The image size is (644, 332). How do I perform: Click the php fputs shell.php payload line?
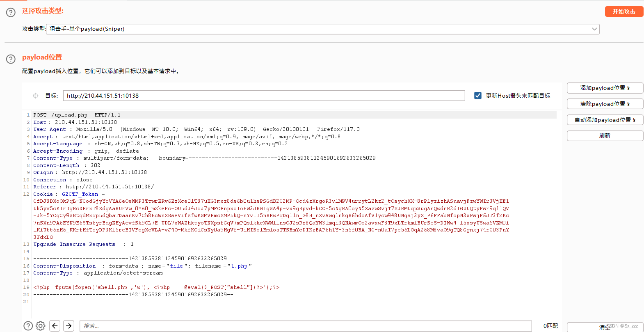(x=156, y=287)
